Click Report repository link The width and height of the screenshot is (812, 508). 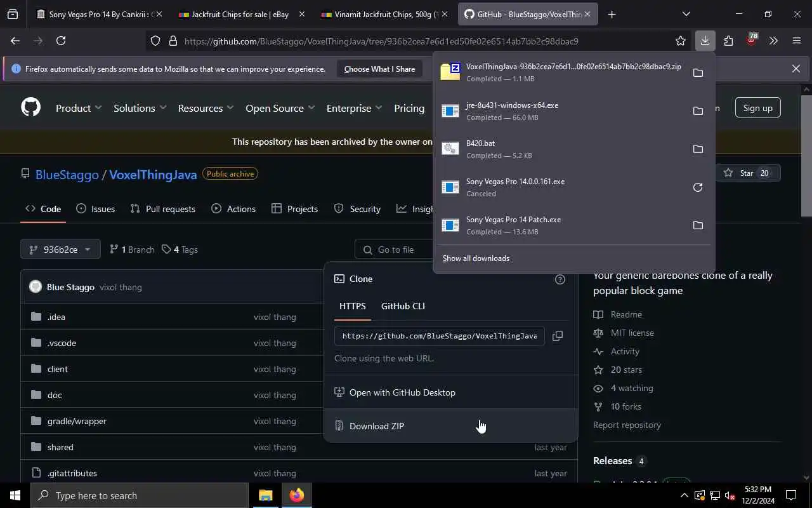(x=627, y=425)
